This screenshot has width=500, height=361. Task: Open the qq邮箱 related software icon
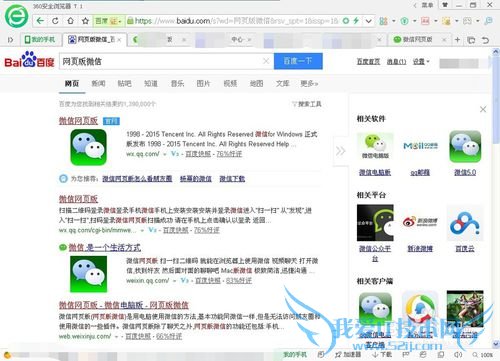pyautogui.click(x=420, y=147)
